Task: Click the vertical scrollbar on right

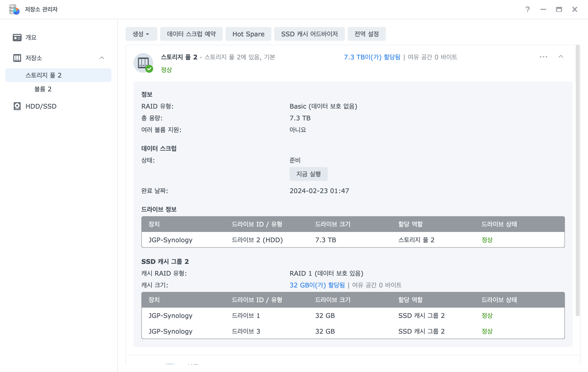Action: click(577, 180)
